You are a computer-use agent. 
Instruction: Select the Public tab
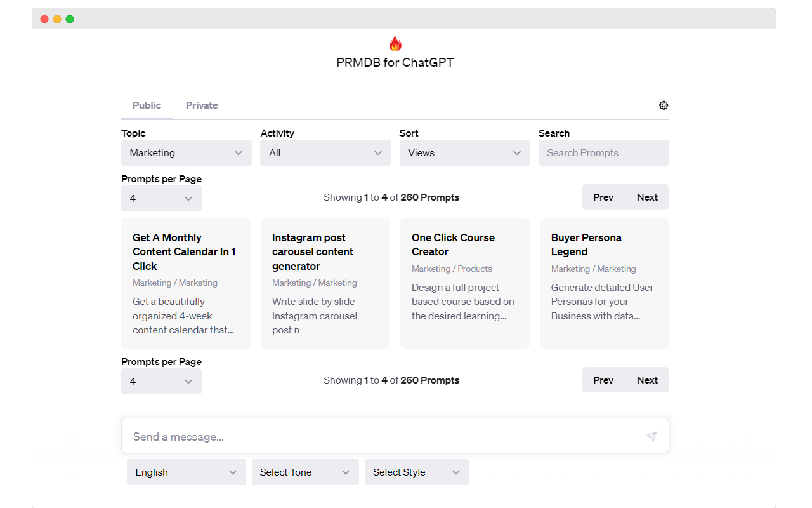(x=147, y=105)
